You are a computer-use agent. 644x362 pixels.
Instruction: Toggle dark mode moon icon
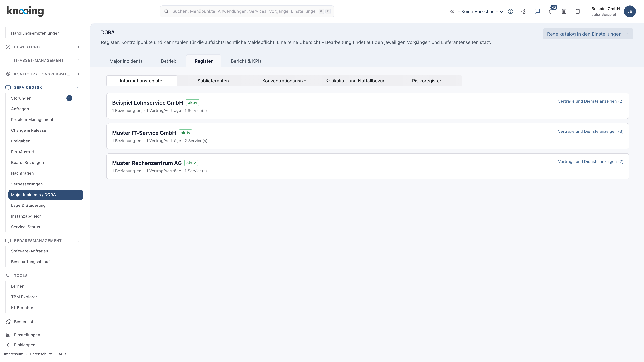(524, 12)
